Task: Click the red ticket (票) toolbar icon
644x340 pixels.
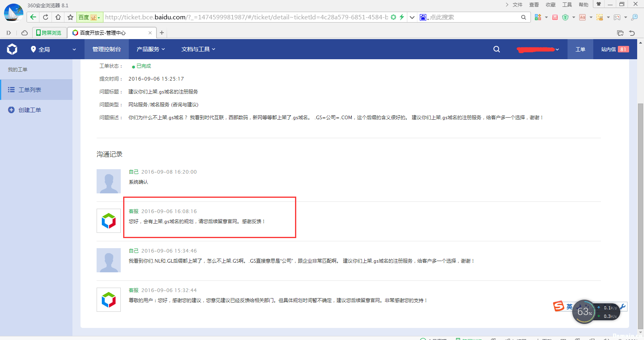Action: [x=555, y=17]
